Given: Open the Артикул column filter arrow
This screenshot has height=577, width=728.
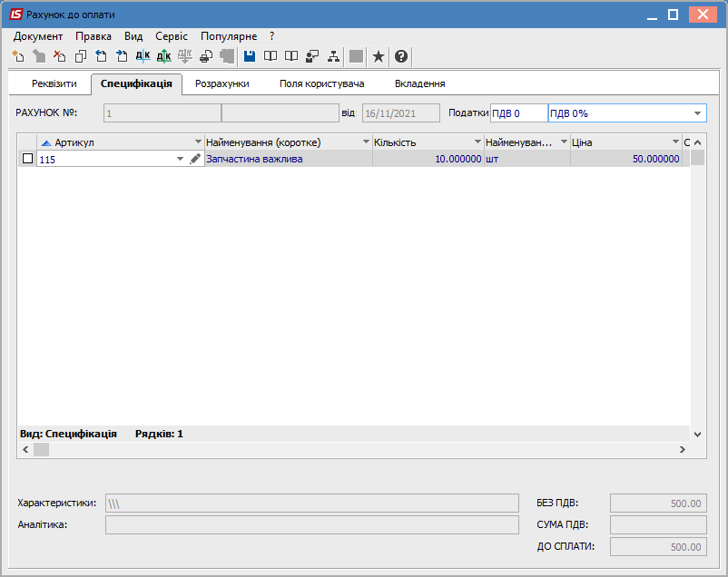Looking at the screenshot, I should (x=198, y=142).
